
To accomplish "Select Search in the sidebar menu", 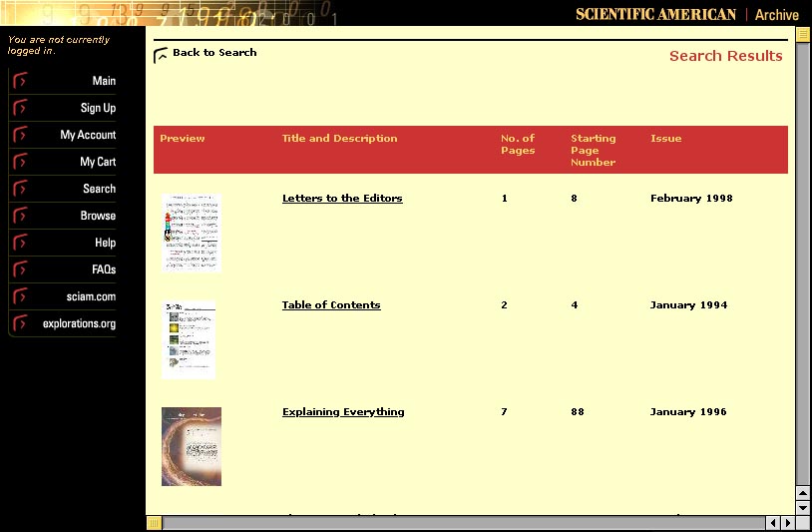I will pos(99,189).
